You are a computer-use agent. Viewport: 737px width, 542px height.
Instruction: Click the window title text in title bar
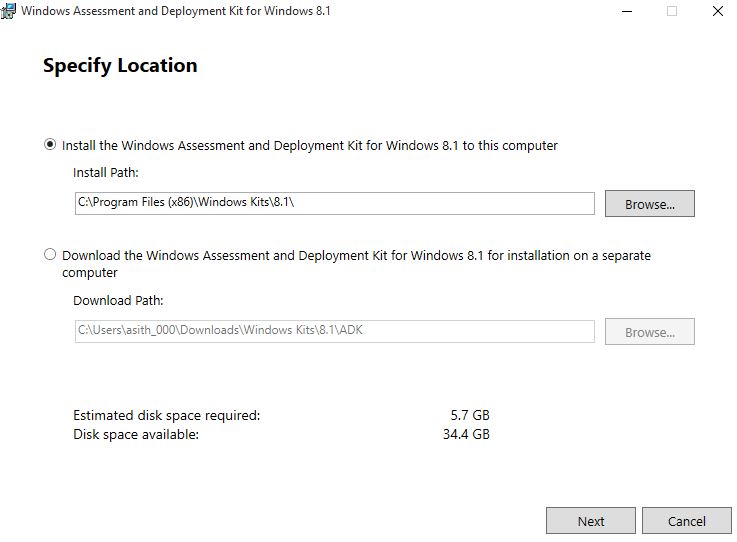click(176, 11)
